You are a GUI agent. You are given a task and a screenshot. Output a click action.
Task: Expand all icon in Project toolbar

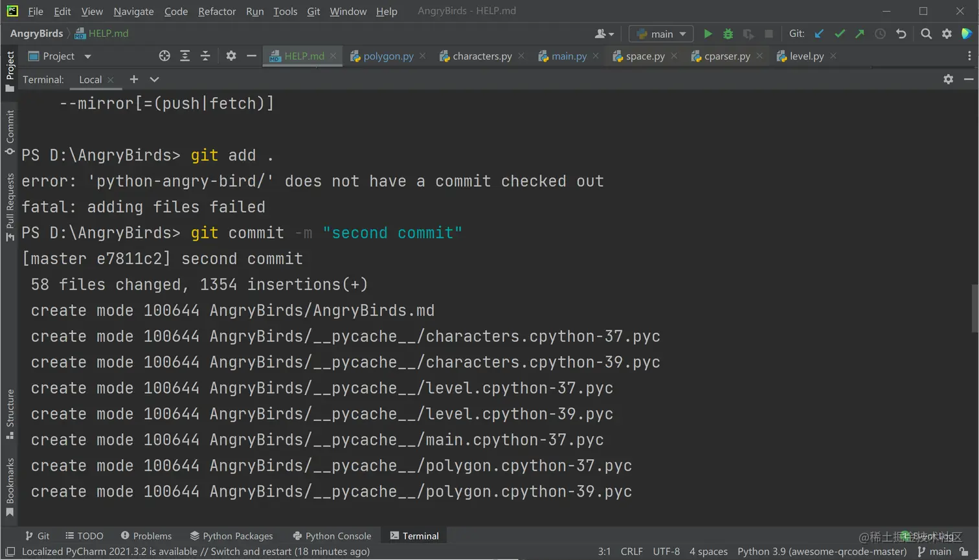(185, 56)
